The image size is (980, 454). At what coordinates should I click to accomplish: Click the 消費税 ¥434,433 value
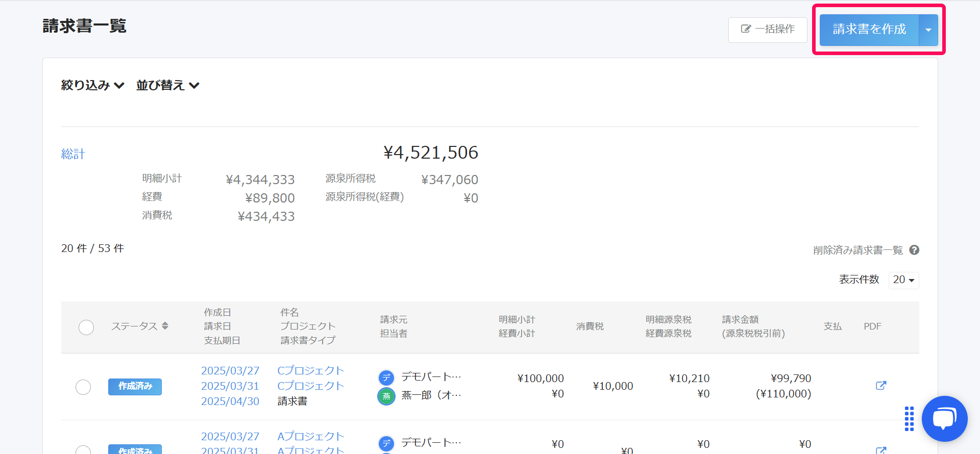tap(266, 216)
